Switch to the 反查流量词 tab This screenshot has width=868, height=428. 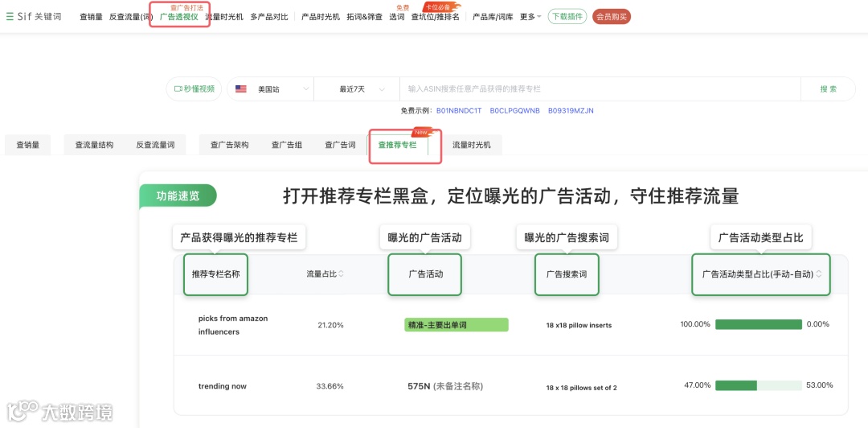point(155,145)
